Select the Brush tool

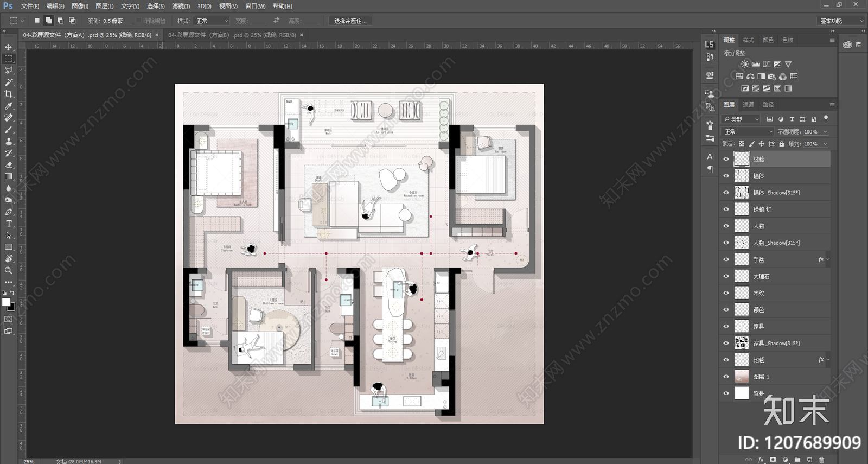9,129
